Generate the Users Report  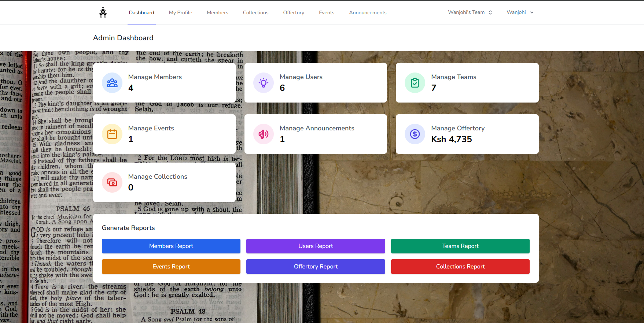316,246
